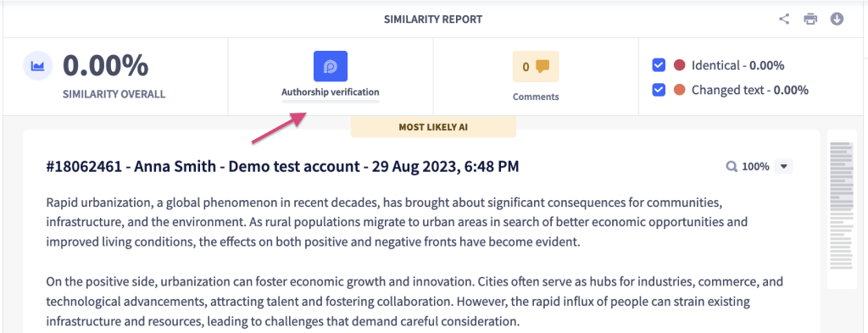The width and height of the screenshot is (868, 333).
Task: Click the similarity chart icon
Action: click(x=37, y=66)
